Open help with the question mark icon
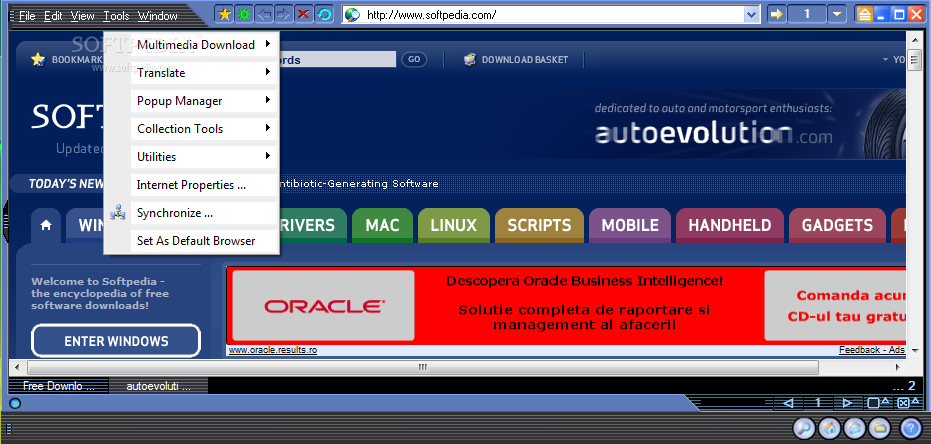Image resolution: width=931 pixels, height=444 pixels. [x=910, y=428]
